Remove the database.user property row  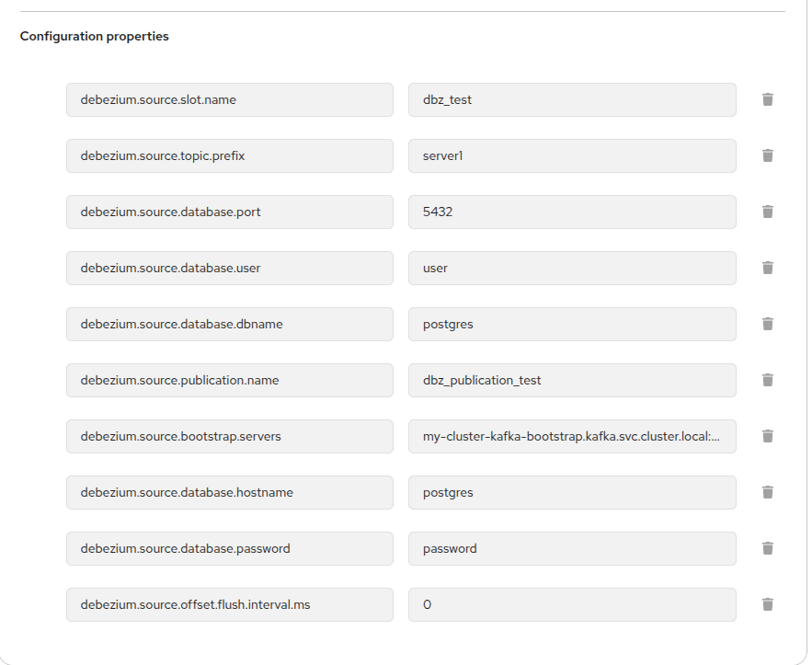[x=768, y=268]
